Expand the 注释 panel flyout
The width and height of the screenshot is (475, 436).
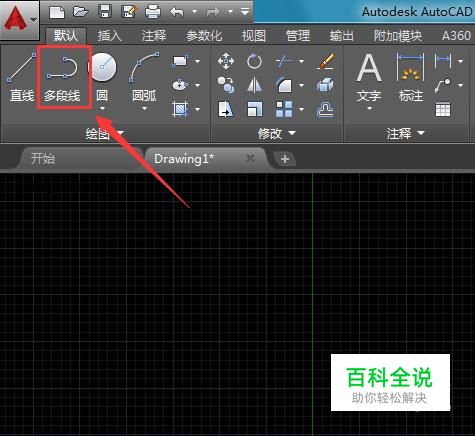tap(405, 134)
